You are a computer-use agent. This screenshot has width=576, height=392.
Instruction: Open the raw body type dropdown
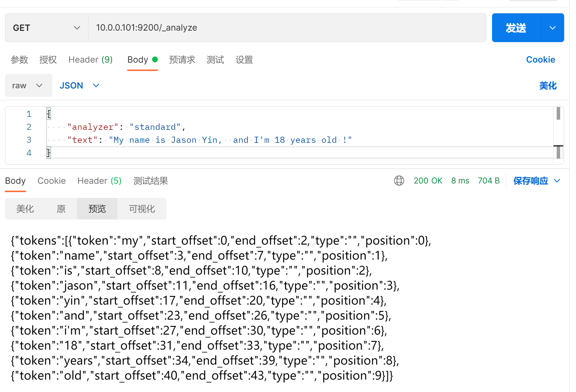point(28,85)
